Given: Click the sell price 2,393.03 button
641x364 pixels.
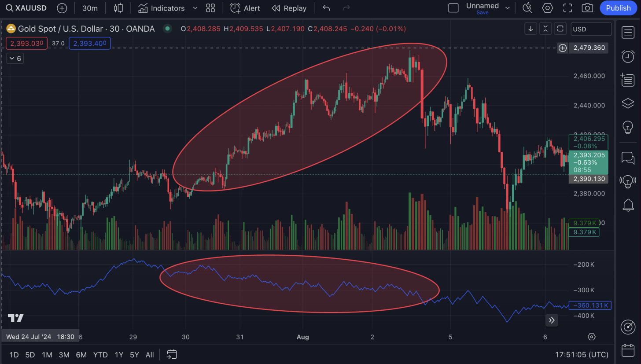Looking at the screenshot, I should pyautogui.click(x=26, y=43).
